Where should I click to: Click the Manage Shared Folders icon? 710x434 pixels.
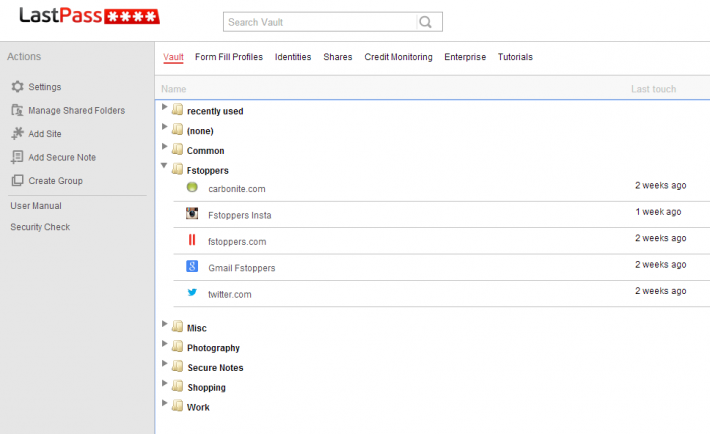17,110
